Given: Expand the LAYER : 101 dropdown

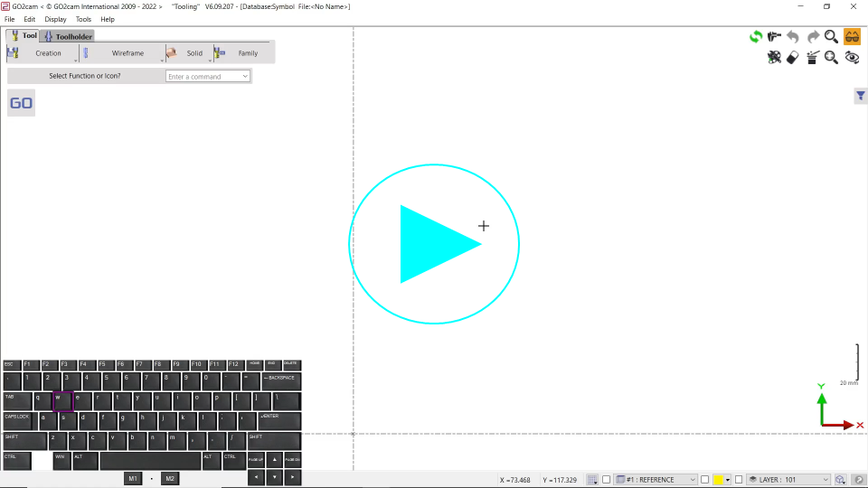Looking at the screenshot, I should click(x=788, y=480).
